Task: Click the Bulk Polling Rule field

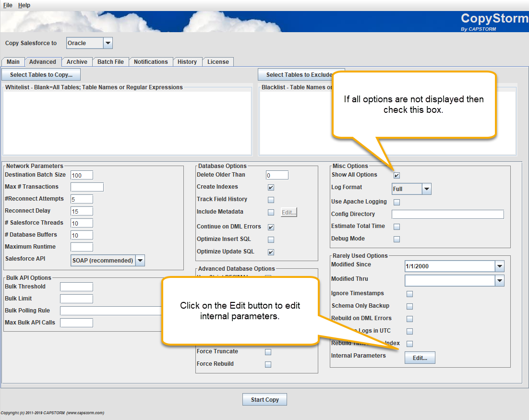Action: 111,311
